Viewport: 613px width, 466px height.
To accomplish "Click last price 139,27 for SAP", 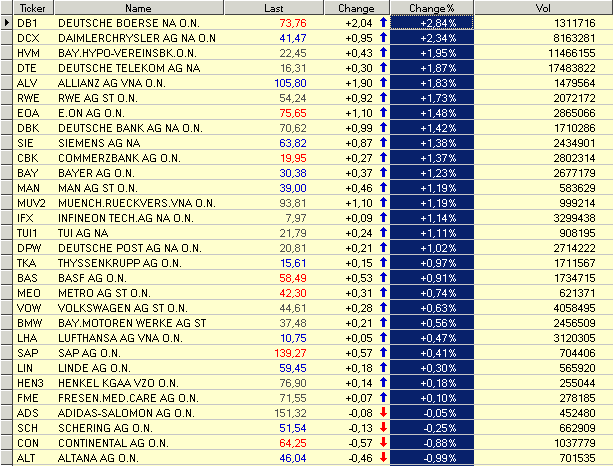I will (290, 353).
